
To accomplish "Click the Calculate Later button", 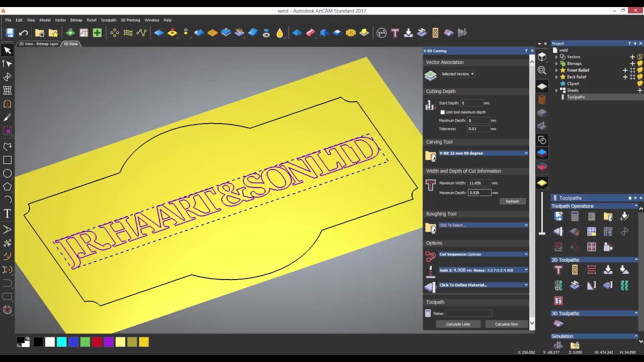I will pyautogui.click(x=458, y=324).
